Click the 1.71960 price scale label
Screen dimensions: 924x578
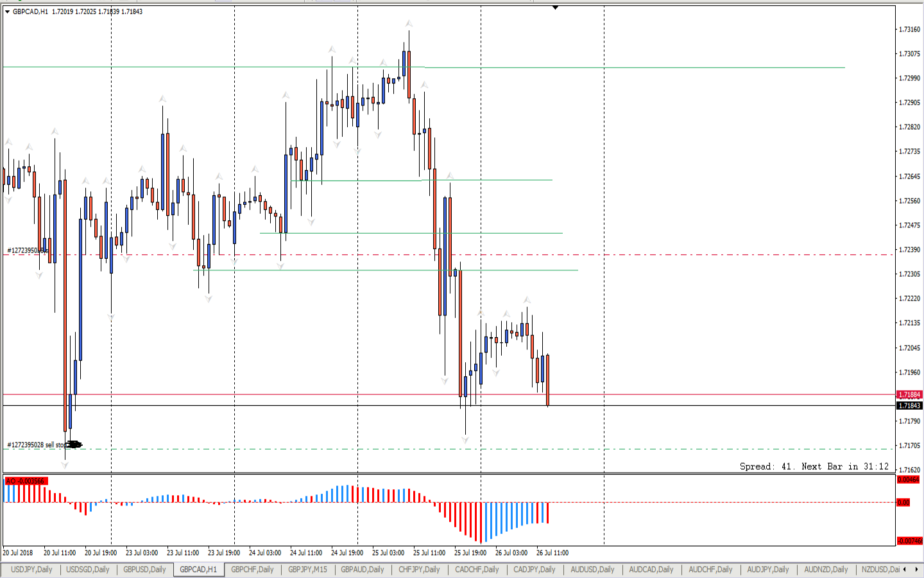pos(910,372)
